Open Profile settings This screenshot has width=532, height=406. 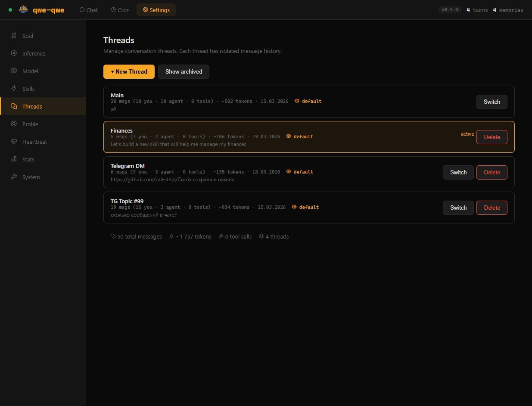[x=43, y=124]
